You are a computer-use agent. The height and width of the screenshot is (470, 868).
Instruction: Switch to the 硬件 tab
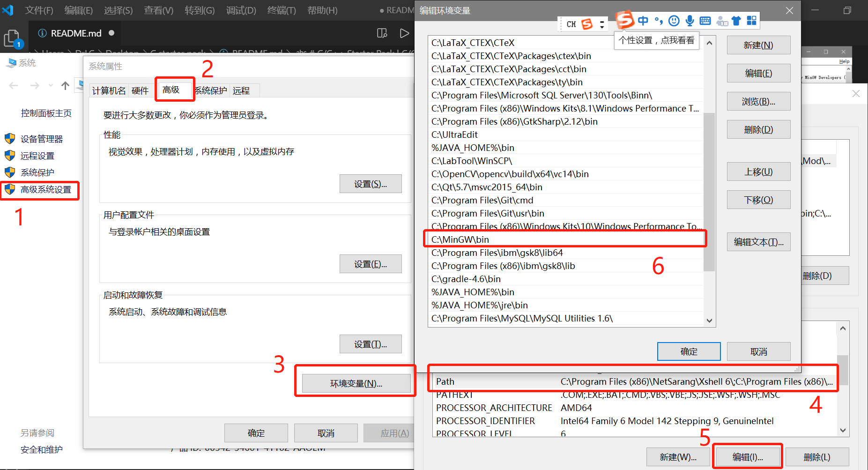[x=140, y=90]
